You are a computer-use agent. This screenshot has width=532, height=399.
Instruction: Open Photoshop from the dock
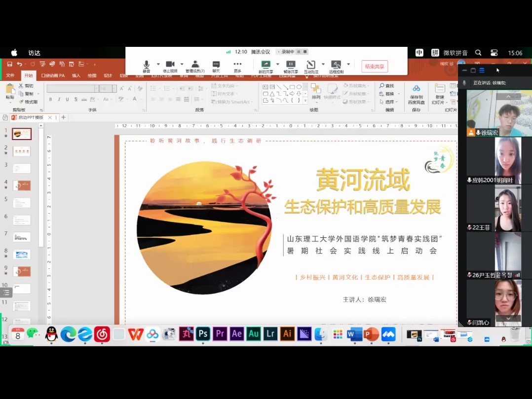pyautogui.click(x=203, y=334)
